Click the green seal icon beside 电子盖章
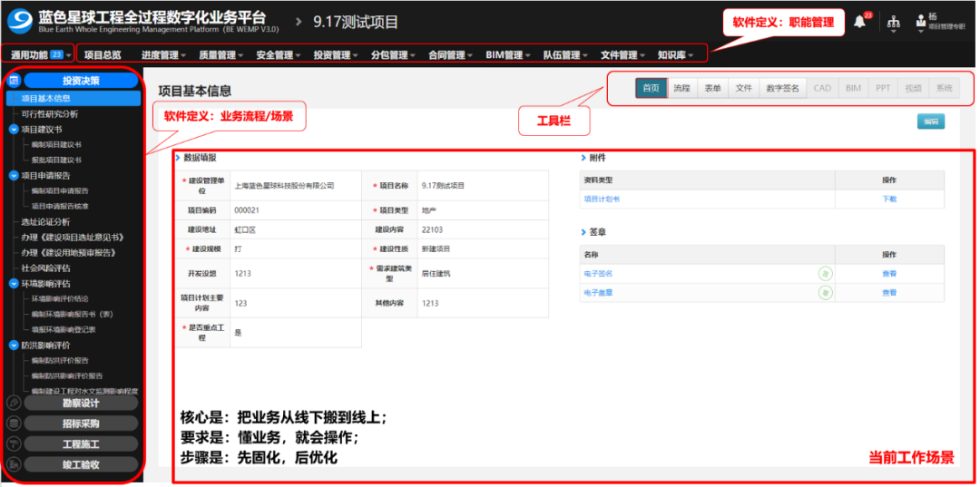980x487 pixels. [x=825, y=292]
